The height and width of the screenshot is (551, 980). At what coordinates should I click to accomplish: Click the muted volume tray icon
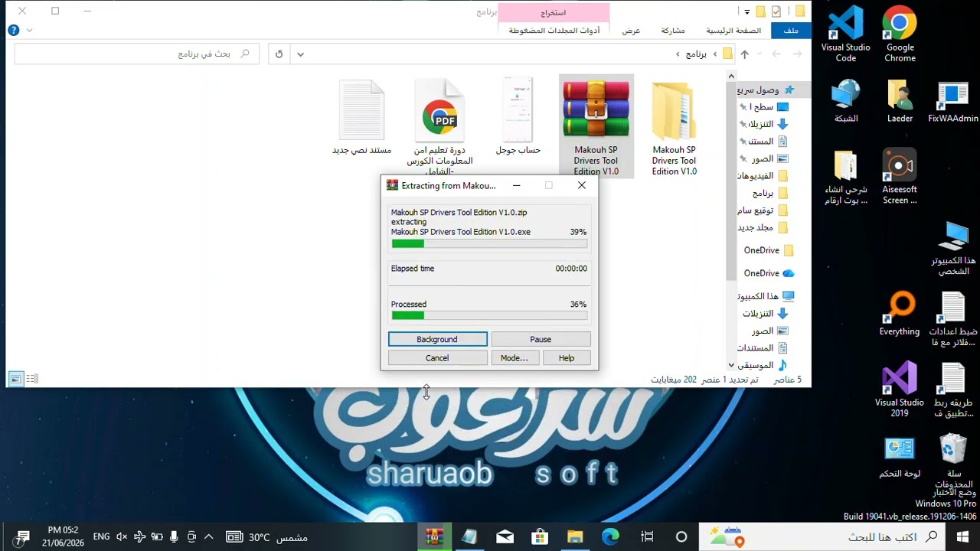pyautogui.click(x=121, y=537)
